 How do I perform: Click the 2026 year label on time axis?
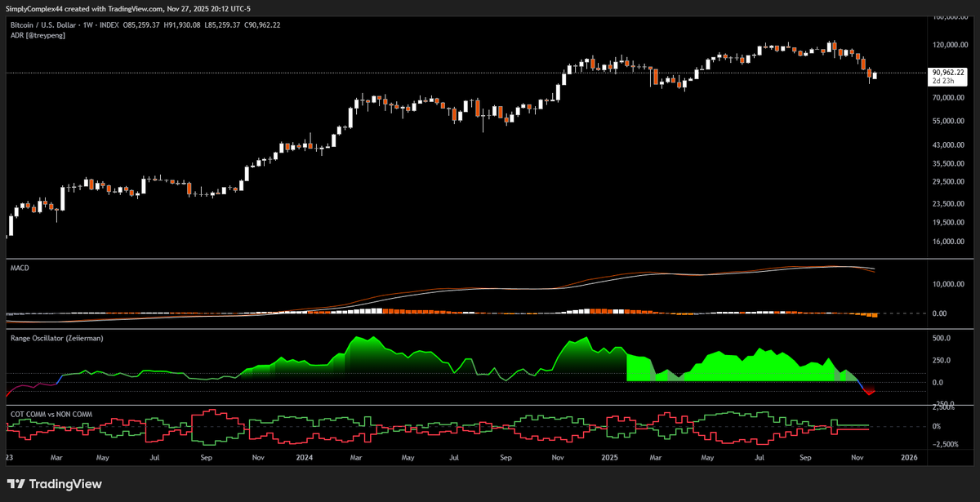tap(910, 459)
